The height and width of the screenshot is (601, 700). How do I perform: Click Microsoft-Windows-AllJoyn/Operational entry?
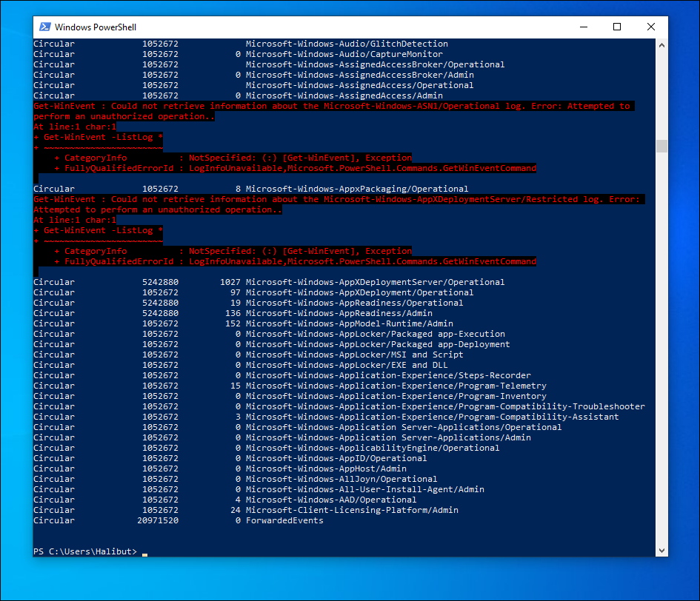[341, 479]
